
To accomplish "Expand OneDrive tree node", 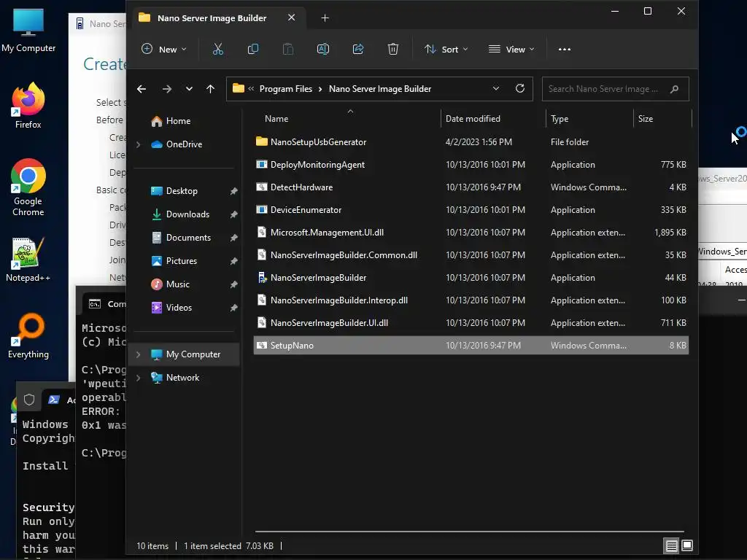I will (138, 144).
